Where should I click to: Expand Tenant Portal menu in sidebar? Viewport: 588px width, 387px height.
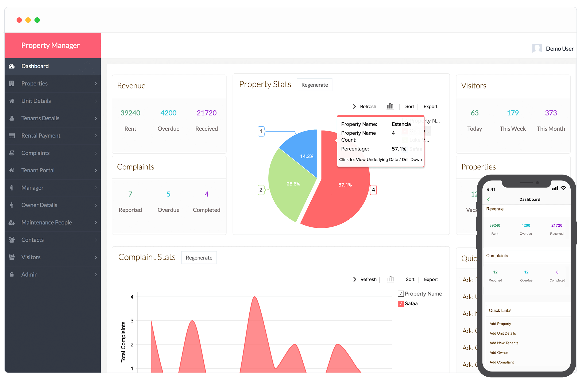(95, 170)
